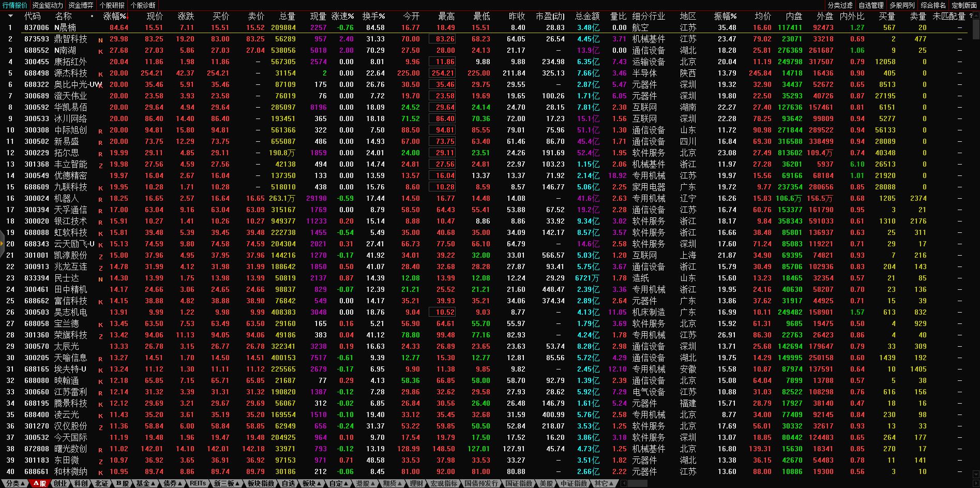Click the dot marker column header after 名称
The width and height of the screenshot is (980, 488).
[x=92, y=16]
